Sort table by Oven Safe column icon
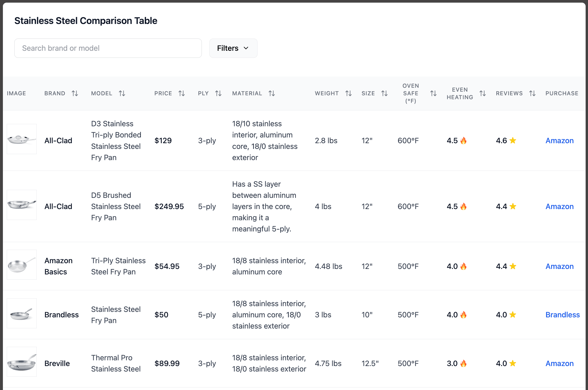The width and height of the screenshot is (588, 390). coord(433,93)
